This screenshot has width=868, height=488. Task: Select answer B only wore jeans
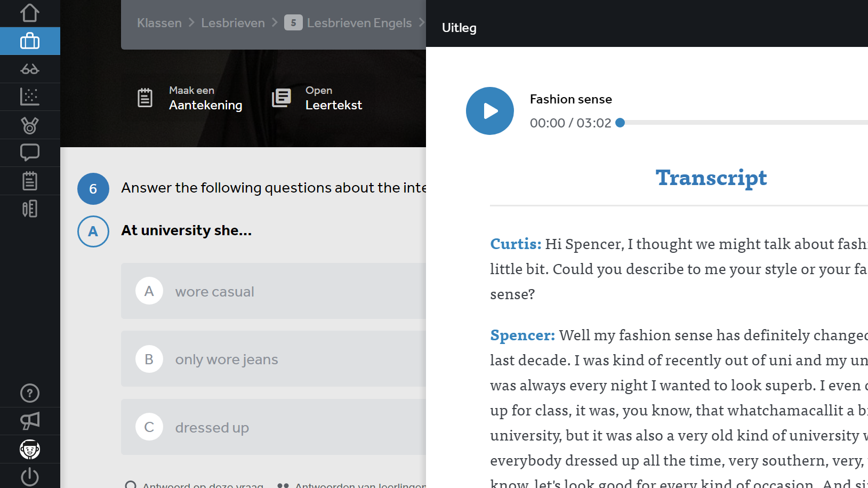tap(274, 359)
